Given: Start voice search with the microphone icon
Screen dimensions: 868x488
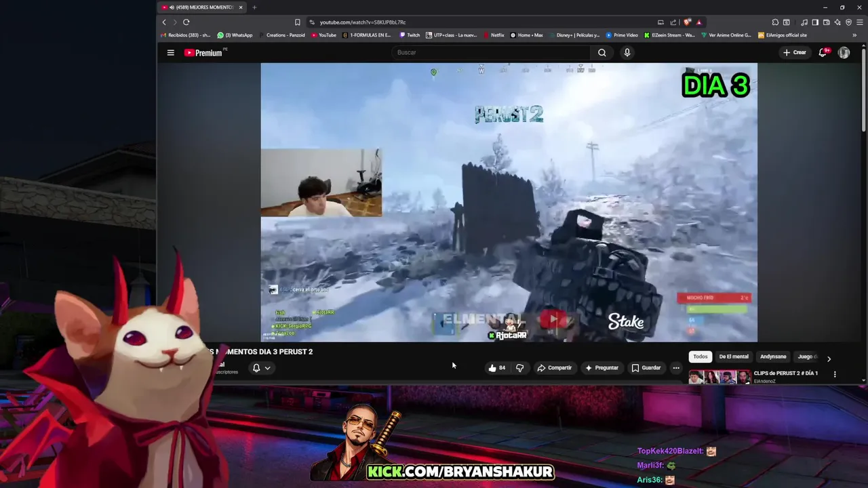Looking at the screenshot, I should (x=627, y=52).
